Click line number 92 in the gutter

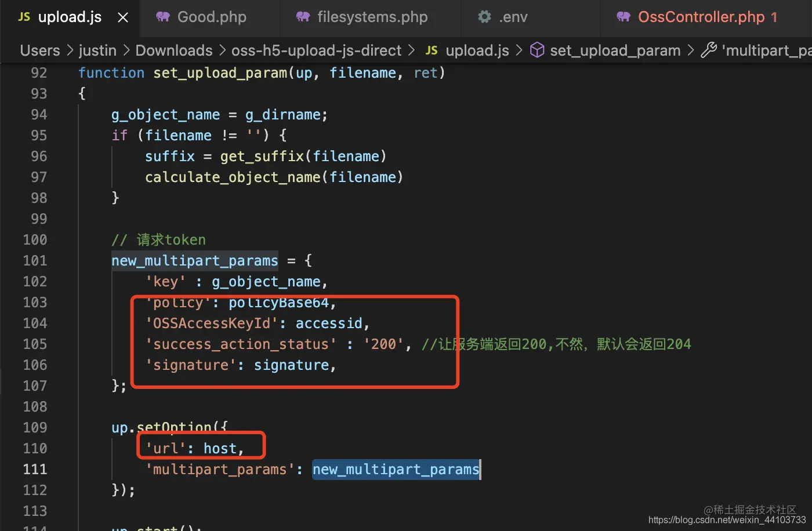pyautogui.click(x=39, y=72)
